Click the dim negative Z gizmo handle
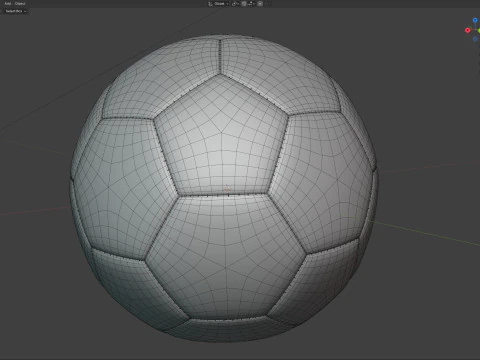480x360 pixels. click(475, 39)
